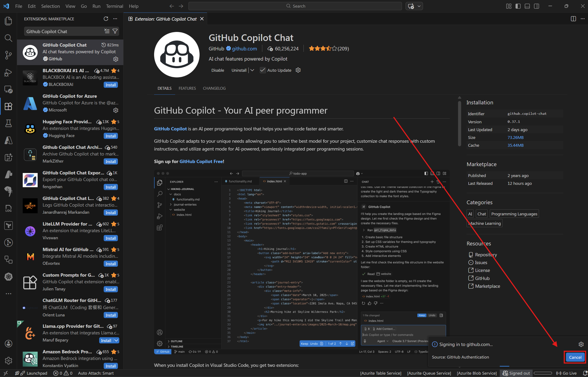The width and height of the screenshot is (588, 377).
Task: Refresh the extensions marketplace list
Action: coord(106,19)
